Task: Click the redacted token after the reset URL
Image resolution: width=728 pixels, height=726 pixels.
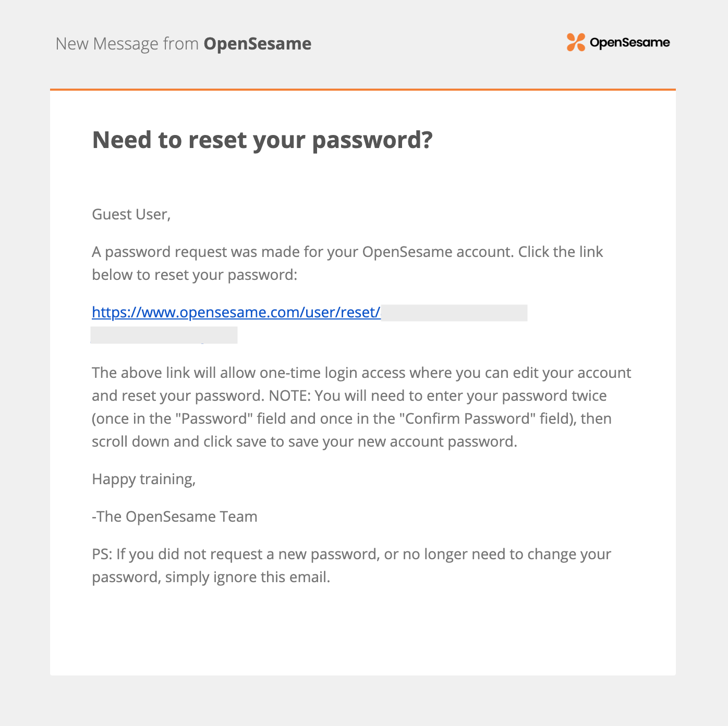Action: [455, 313]
